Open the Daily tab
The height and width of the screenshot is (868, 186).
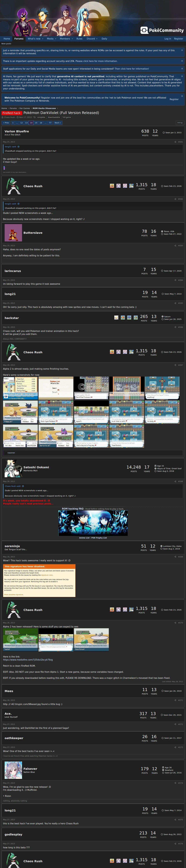104,39
